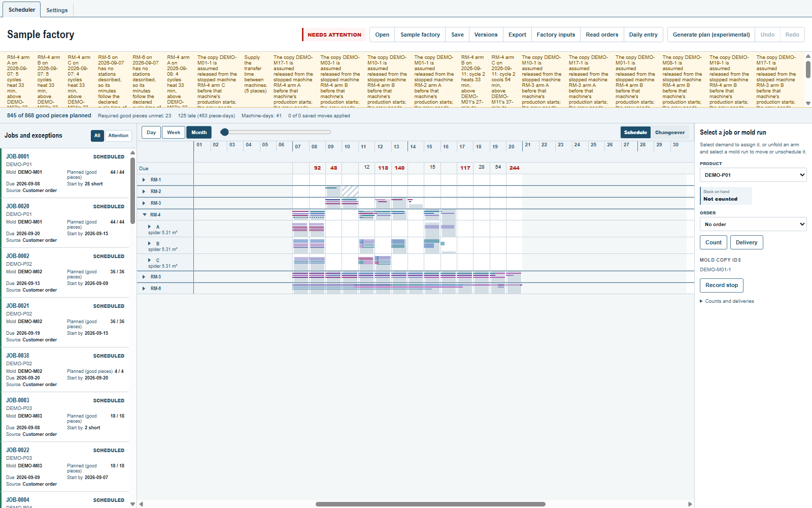Open the PRODUCT dropdown showing DEMO-P01
This screenshot has height=508, width=812.
[x=753, y=175]
